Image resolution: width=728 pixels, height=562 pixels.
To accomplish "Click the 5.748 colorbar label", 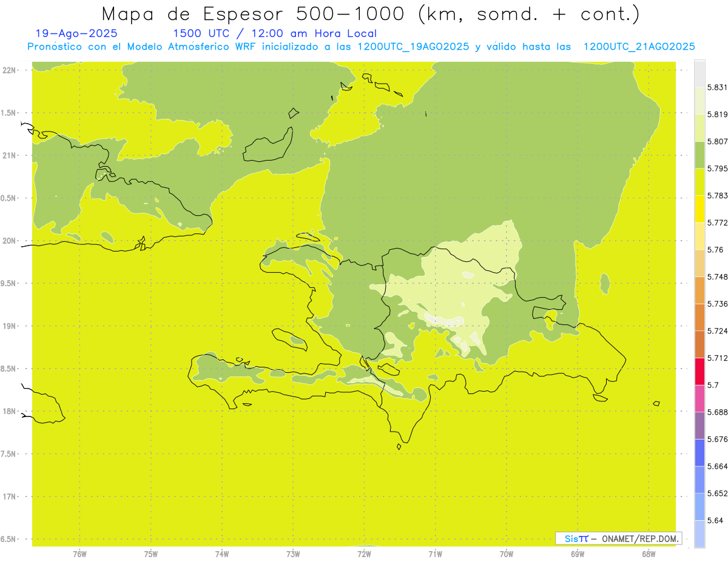I will (x=717, y=277).
